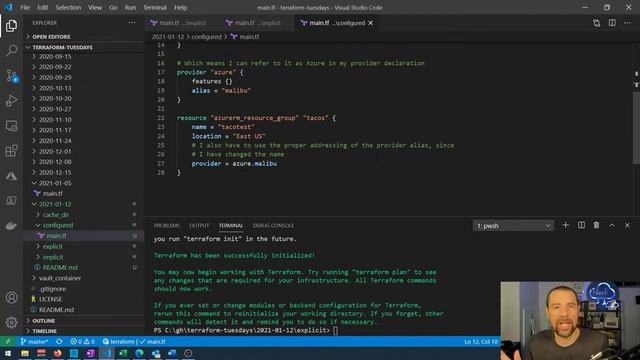Open Microsoft Edge from the taskbar
Screen dimensions: 640x360
[139, 353]
